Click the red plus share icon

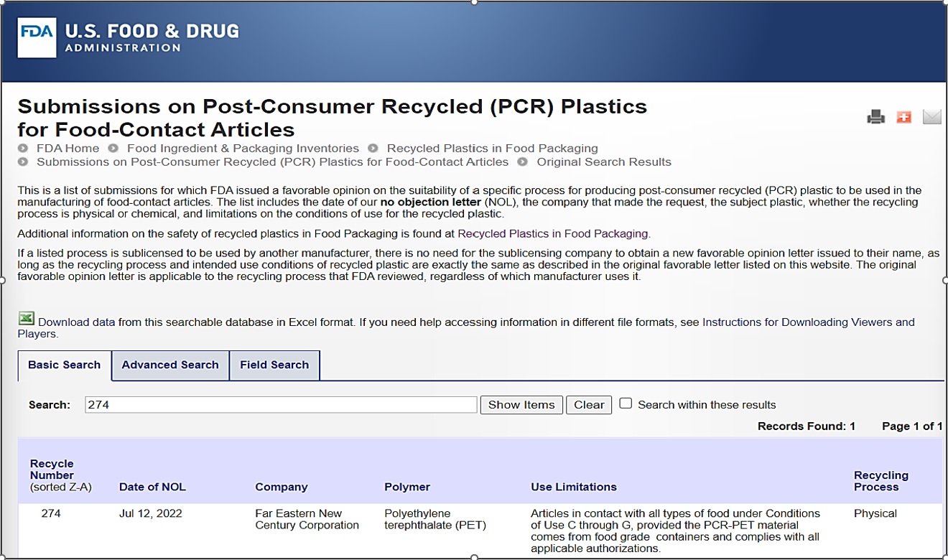tap(903, 117)
